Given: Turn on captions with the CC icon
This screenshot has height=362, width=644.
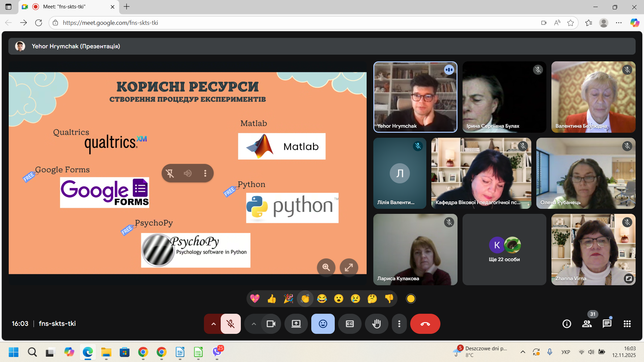Looking at the screenshot, I should pos(350,324).
